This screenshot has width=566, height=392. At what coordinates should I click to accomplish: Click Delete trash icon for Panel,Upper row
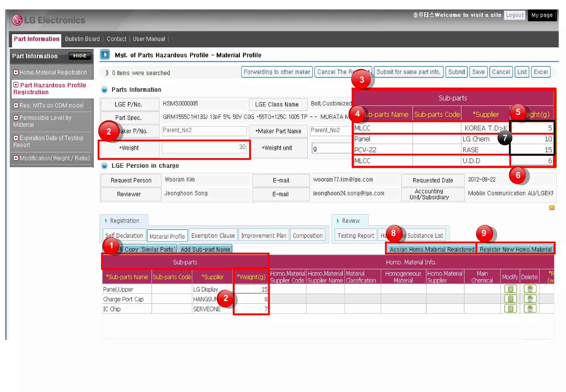[530, 289]
